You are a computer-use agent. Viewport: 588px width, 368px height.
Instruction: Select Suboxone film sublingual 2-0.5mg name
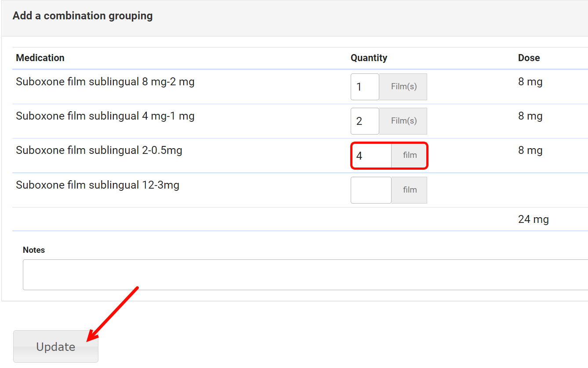pyautogui.click(x=99, y=150)
